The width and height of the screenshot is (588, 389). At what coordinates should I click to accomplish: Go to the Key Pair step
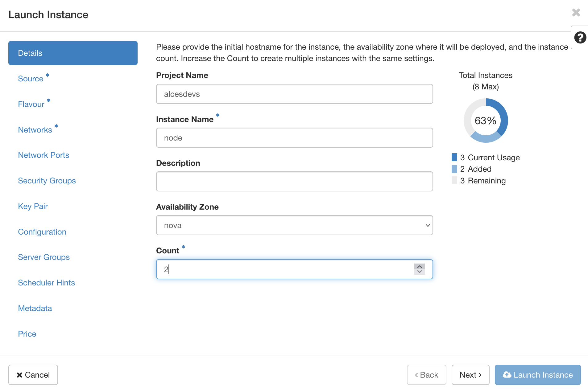(x=33, y=206)
